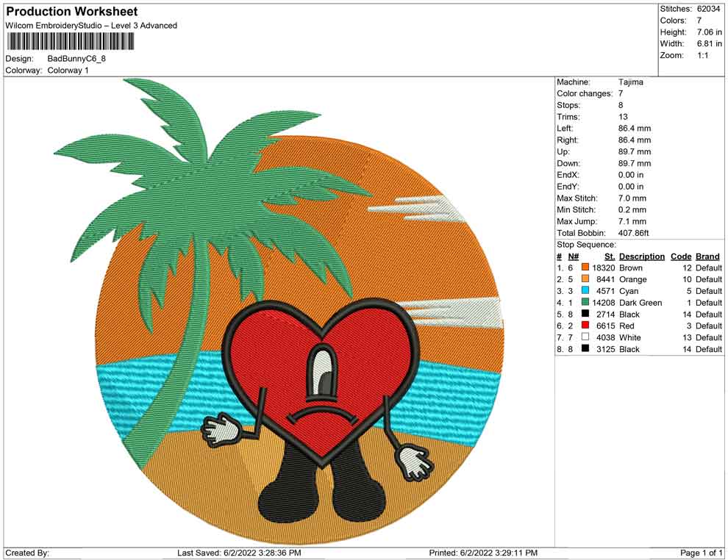This screenshot has height=560, width=728.
Task: Click the 'N#' column header
Action: tap(574, 256)
